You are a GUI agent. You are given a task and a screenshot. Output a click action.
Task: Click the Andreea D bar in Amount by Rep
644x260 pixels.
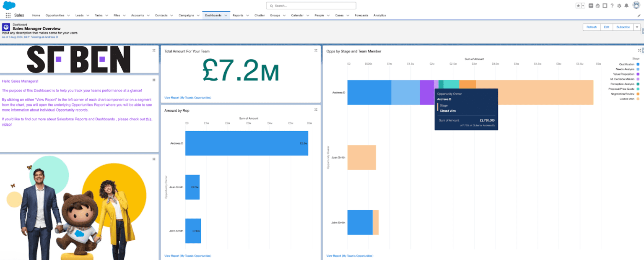pyautogui.click(x=247, y=143)
